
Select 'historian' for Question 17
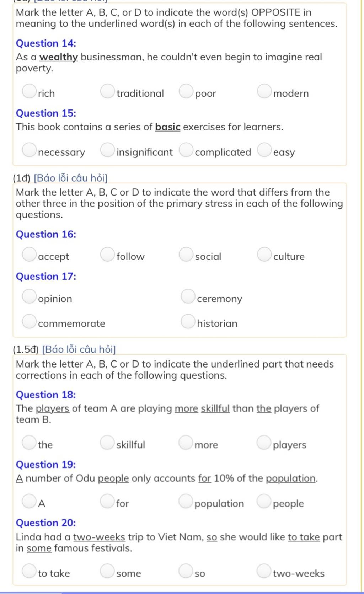tap(188, 321)
